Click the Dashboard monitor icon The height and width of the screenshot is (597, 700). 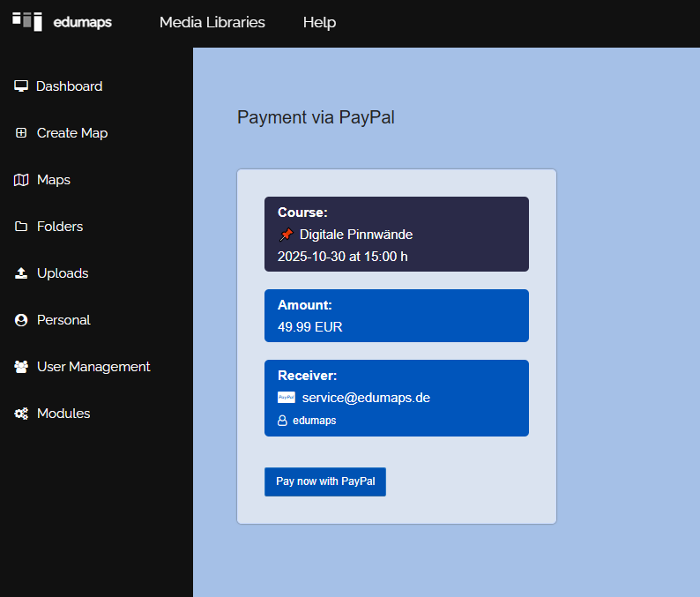tap(21, 86)
